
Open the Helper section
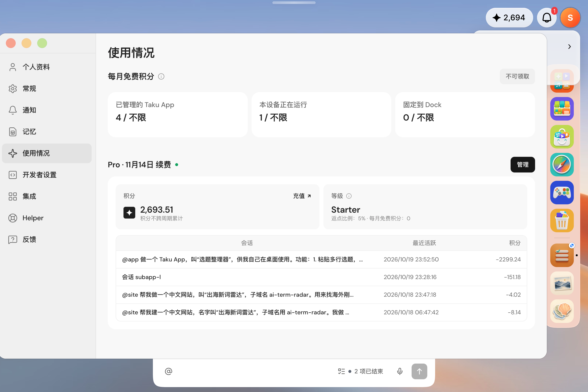pyautogui.click(x=47, y=218)
